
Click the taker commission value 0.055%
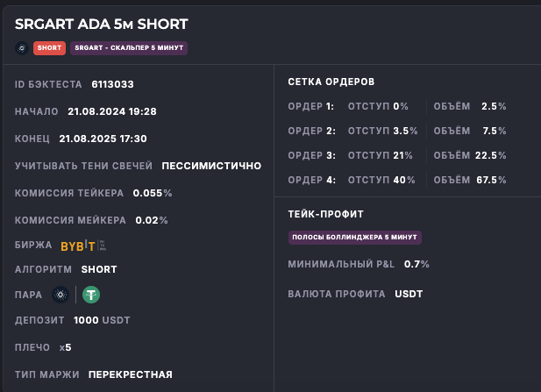pyautogui.click(x=152, y=193)
